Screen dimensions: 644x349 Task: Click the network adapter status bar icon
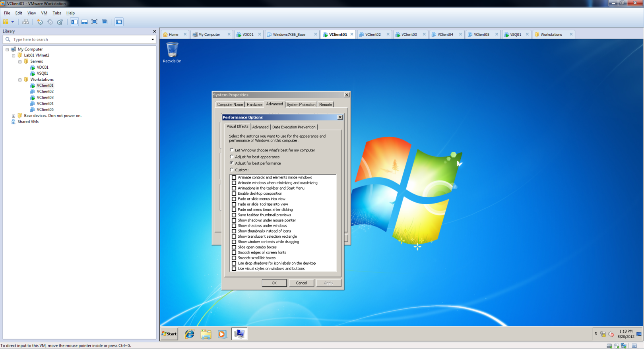(x=623, y=346)
